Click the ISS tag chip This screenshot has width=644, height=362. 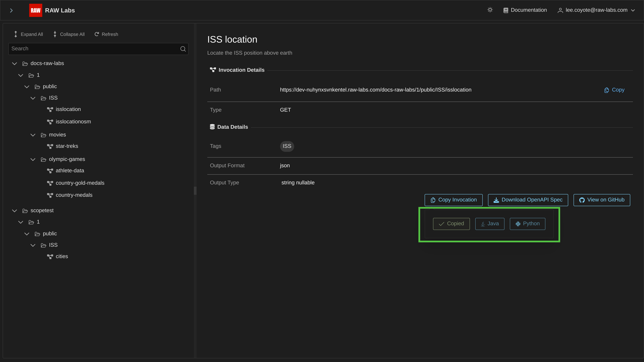[287, 146]
